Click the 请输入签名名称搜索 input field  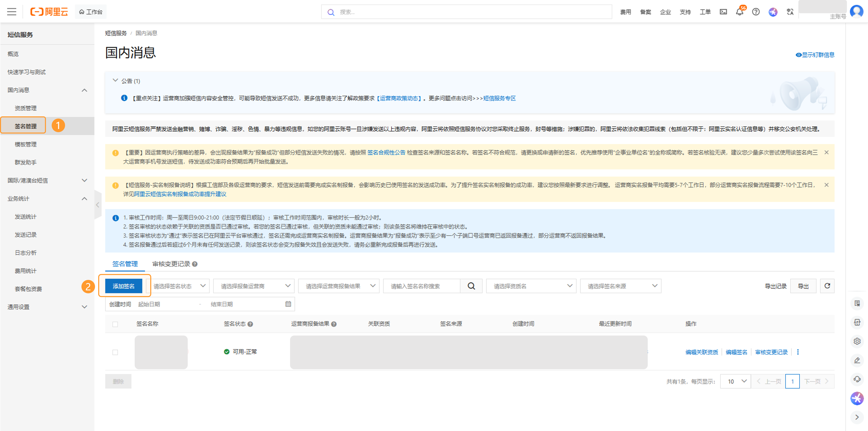421,286
